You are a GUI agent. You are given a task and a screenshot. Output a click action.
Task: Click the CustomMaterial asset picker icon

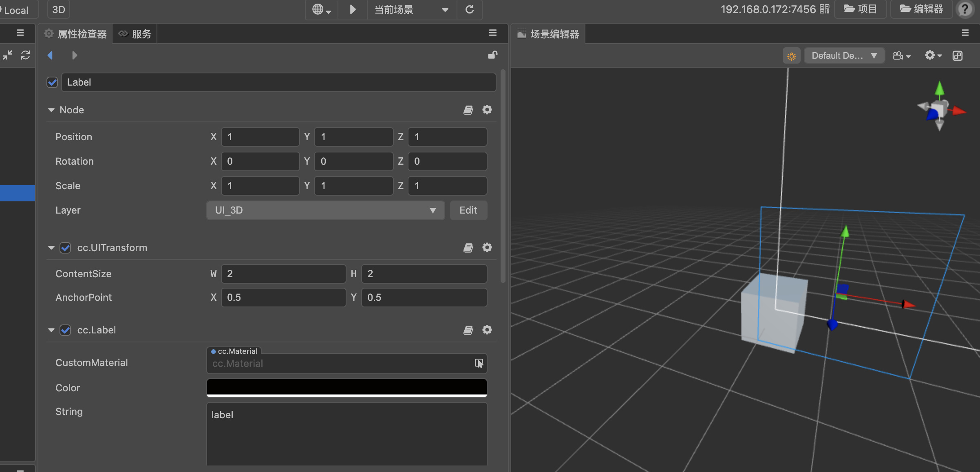tap(479, 363)
